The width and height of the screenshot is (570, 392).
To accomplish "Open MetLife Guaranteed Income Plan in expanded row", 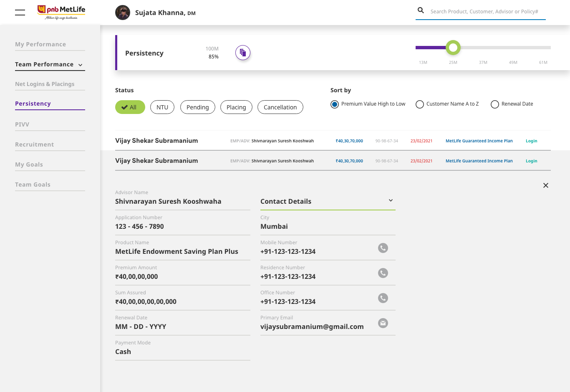I will [x=479, y=161].
